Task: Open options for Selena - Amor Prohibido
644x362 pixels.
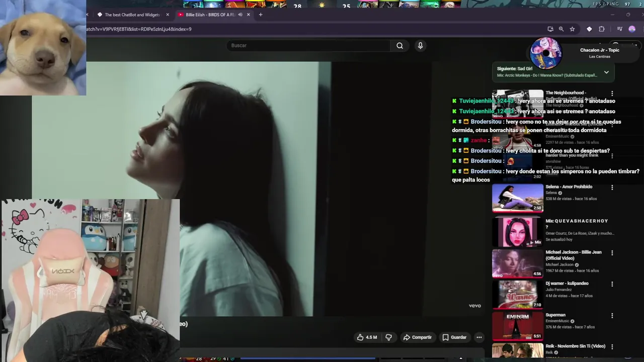Action: (x=612, y=188)
